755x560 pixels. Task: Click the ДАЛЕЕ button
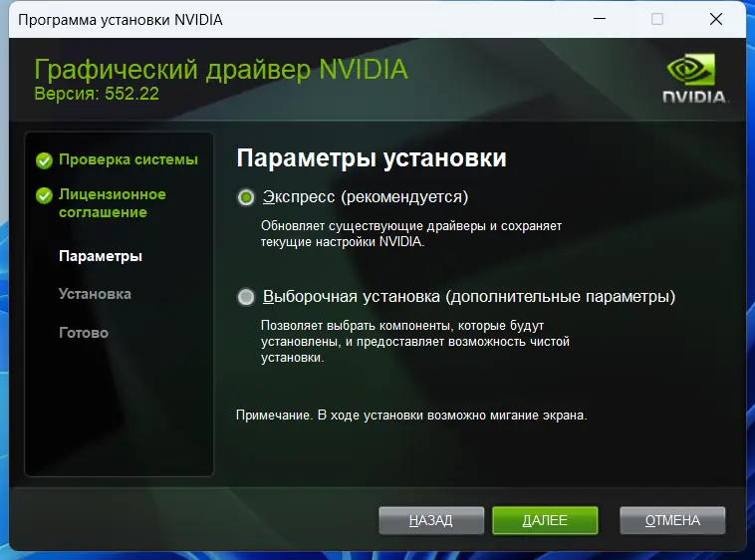(545, 520)
